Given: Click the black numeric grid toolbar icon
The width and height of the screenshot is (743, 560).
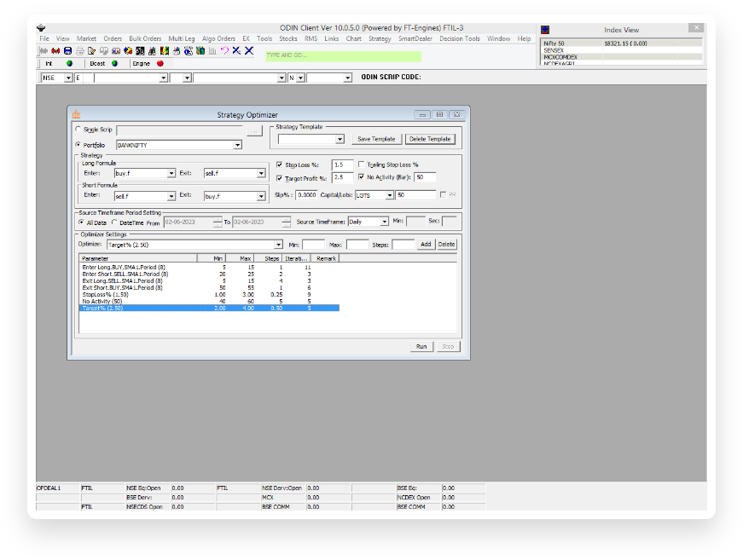Looking at the screenshot, I should point(140,50).
